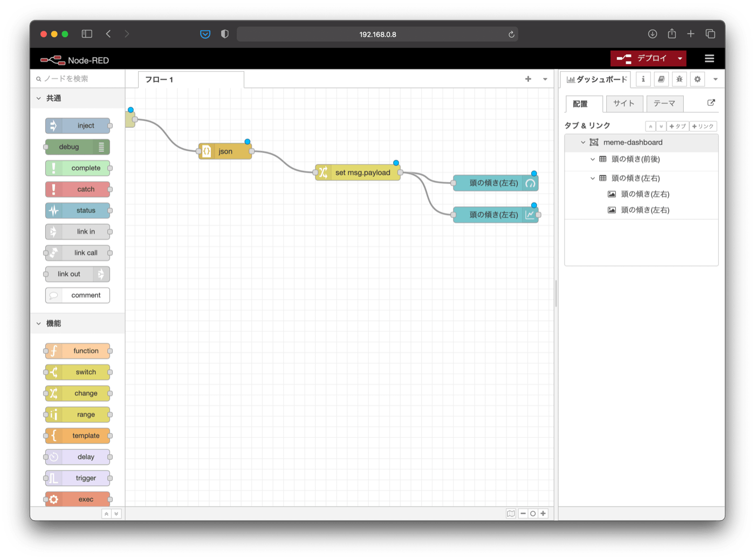Click the Safari address bar
Viewport: 755px width, 560px height.
click(377, 34)
